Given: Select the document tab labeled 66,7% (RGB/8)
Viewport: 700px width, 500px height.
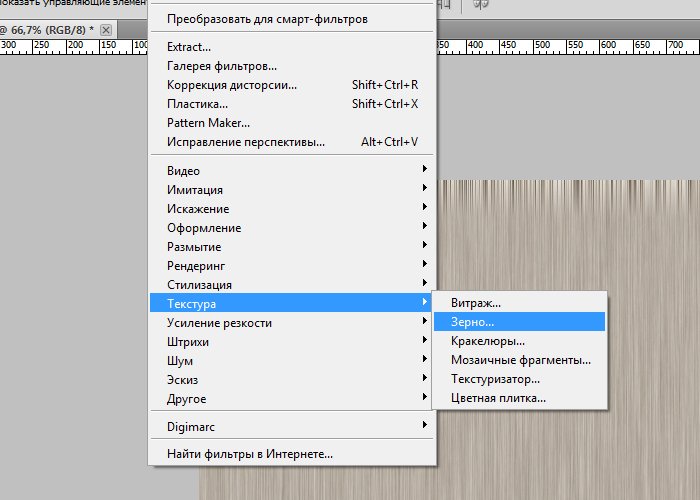Looking at the screenshot, I should point(50,31).
